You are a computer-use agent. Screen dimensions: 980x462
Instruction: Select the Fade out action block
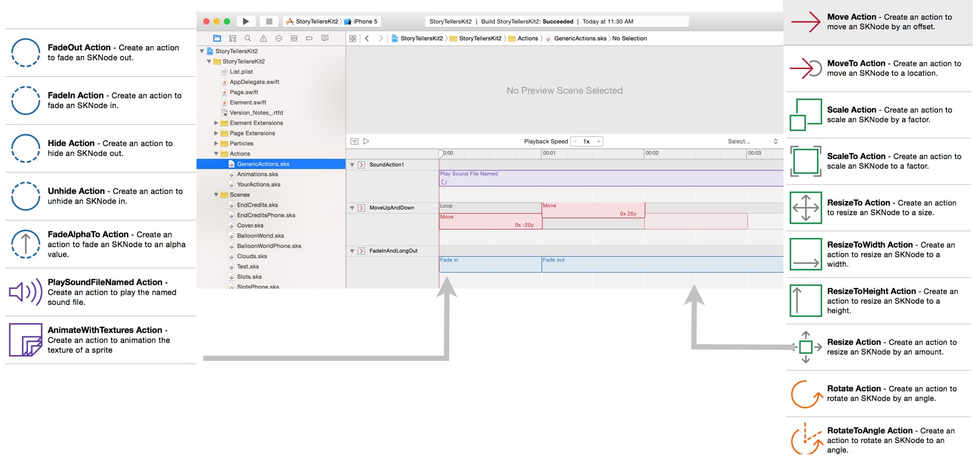pos(661,265)
